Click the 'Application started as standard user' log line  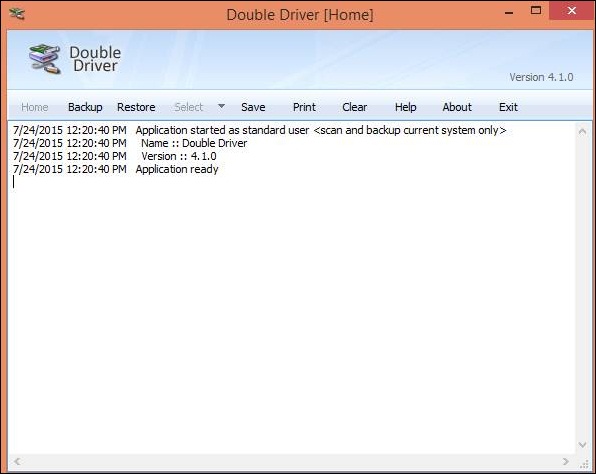click(x=260, y=130)
